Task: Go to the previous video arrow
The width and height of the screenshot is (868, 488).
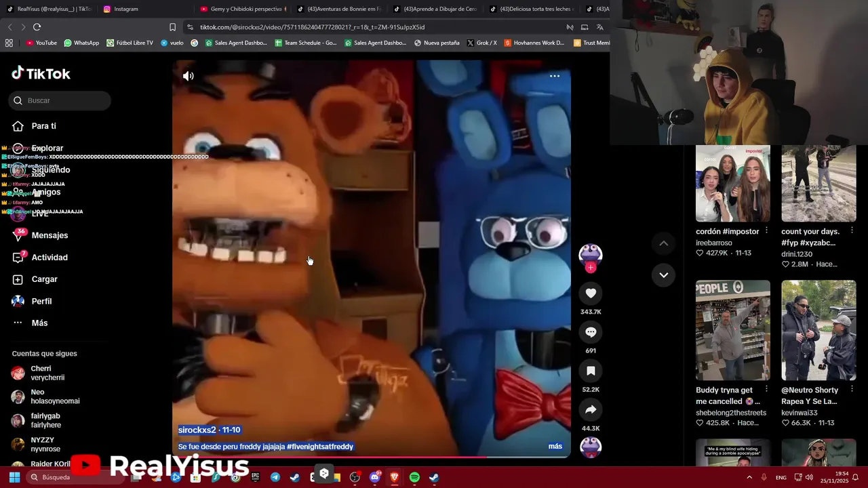Action: [664, 243]
